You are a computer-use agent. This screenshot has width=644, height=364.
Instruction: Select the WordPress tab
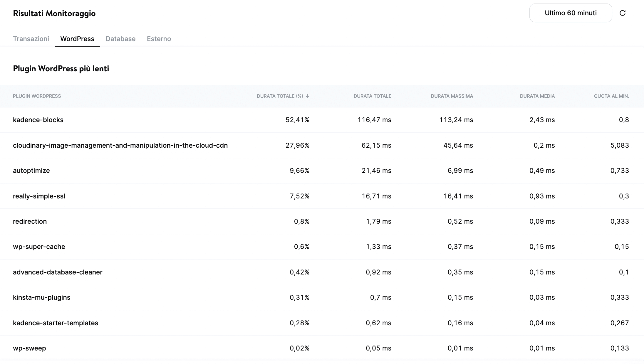coord(77,38)
